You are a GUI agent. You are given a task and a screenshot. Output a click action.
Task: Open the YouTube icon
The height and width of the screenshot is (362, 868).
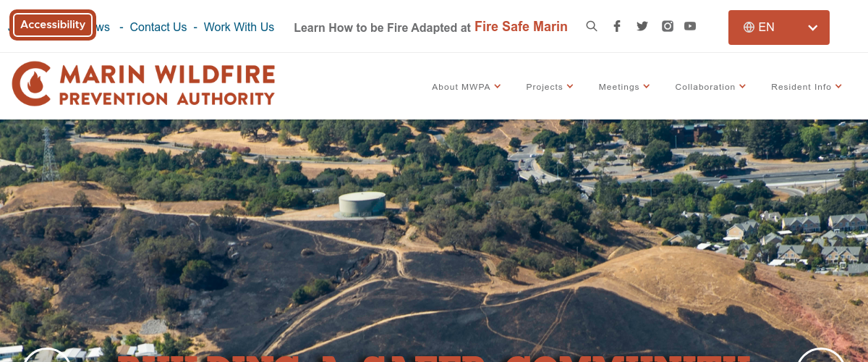[x=690, y=26]
